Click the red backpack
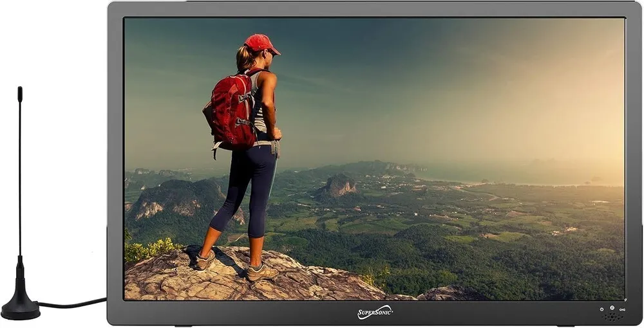Viewport: 644px width, 328px height. tap(233, 111)
